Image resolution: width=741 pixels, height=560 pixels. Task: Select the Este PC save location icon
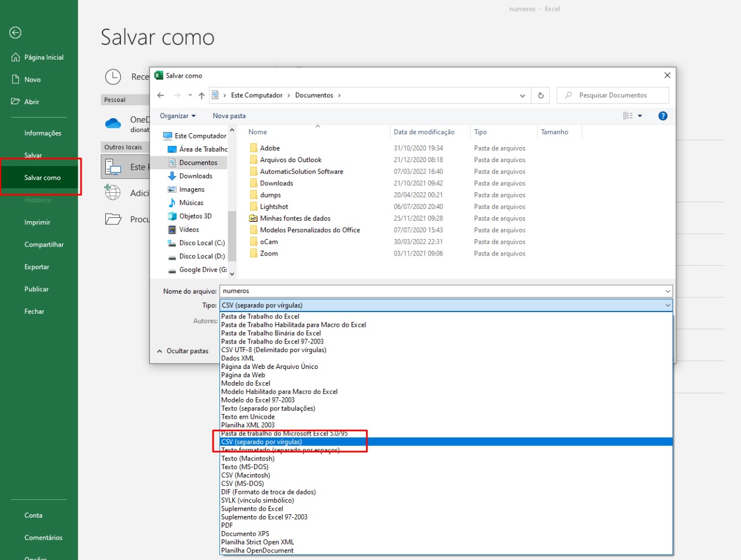tap(112, 167)
